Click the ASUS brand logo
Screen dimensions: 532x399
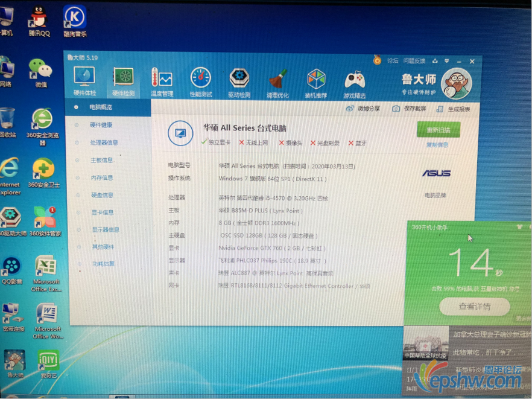(x=436, y=173)
